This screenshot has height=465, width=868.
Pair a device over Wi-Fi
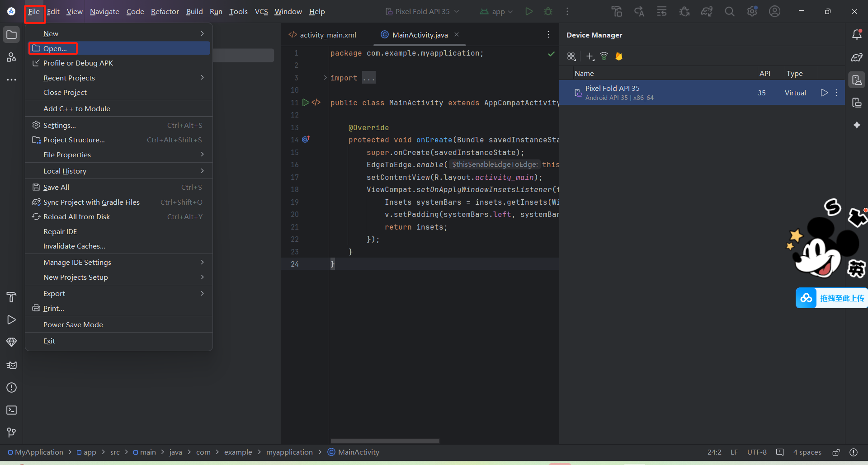[604, 56]
